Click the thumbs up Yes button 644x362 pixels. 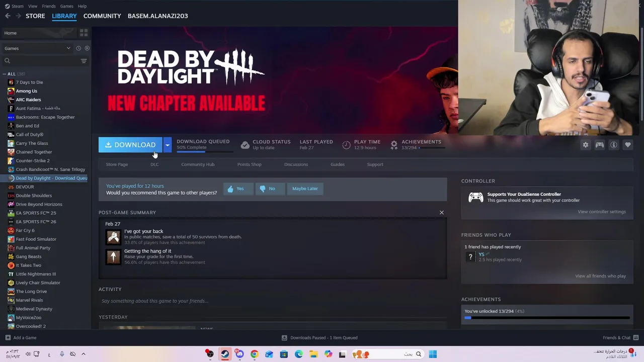click(x=238, y=189)
